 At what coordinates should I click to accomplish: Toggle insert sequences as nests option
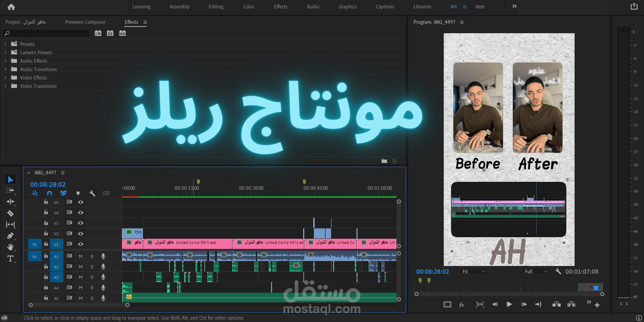coord(35,193)
